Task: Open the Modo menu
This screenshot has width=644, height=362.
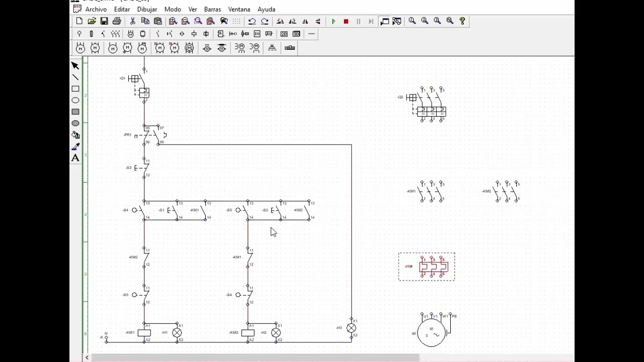Action: [x=173, y=9]
